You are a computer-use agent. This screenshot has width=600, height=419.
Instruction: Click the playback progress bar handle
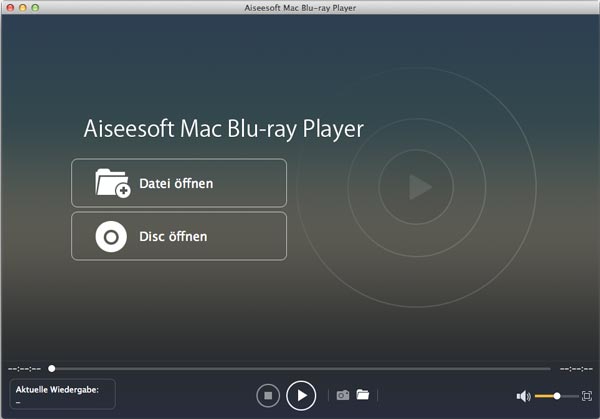click(52, 368)
